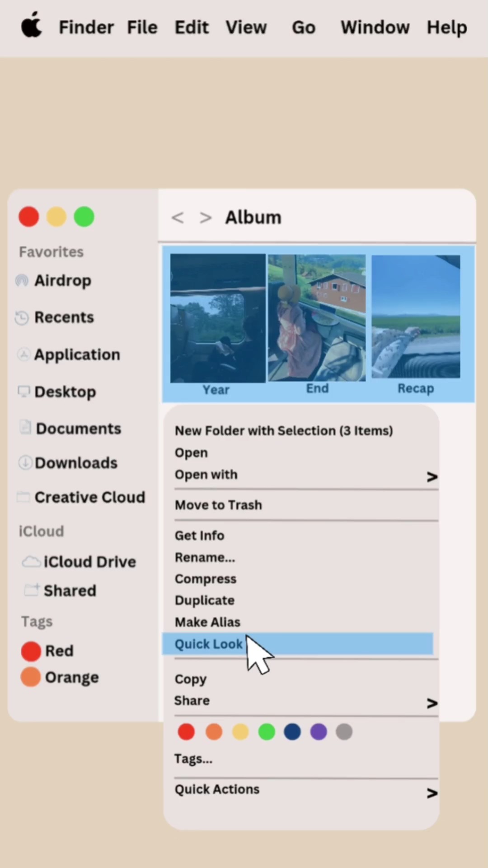488x868 pixels.
Task: Select Move to Trash option
Action: coord(218,505)
